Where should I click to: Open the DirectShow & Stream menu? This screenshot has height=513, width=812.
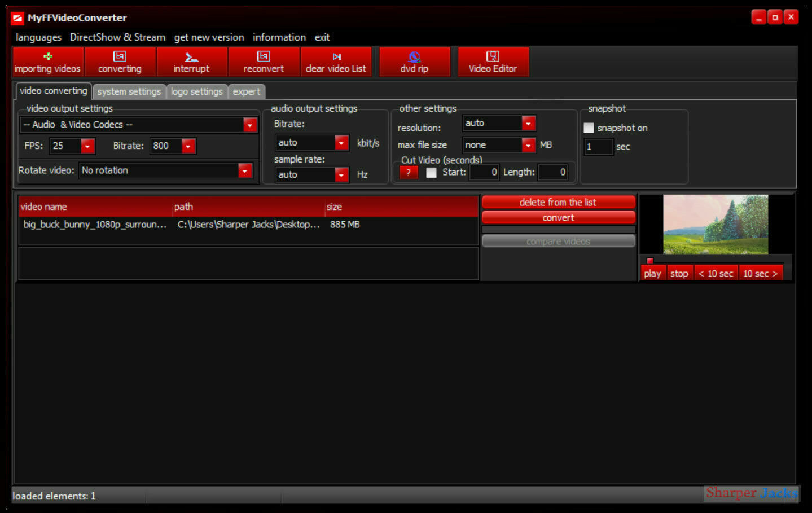(117, 37)
